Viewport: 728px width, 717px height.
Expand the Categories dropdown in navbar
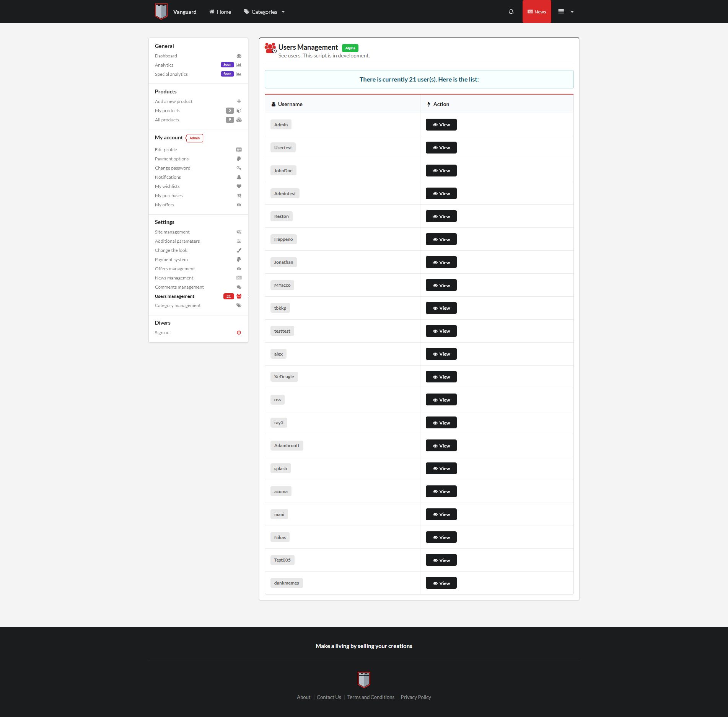[264, 12]
